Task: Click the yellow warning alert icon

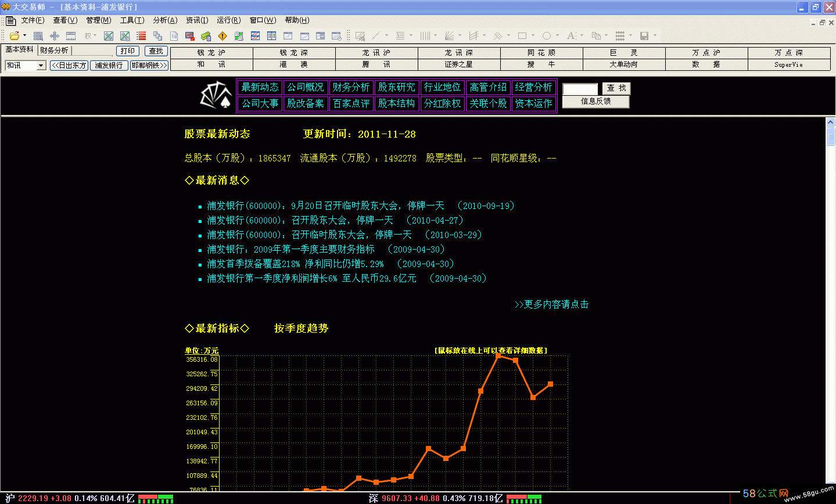Action: (223, 36)
